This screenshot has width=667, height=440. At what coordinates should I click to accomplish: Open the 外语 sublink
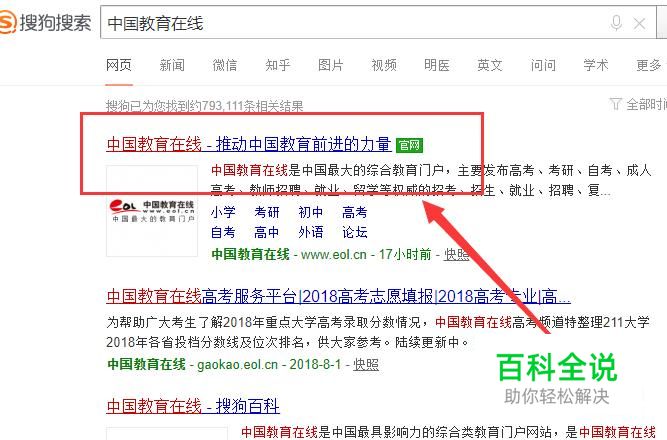tap(311, 232)
